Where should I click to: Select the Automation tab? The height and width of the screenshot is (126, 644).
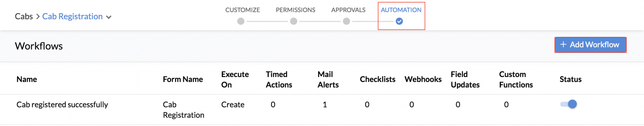pyautogui.click(x=401, y=10)
